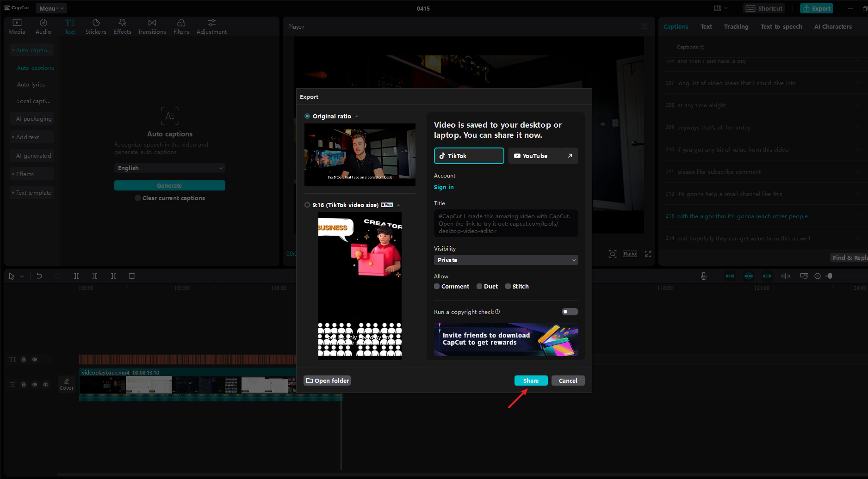Lock the text track with lock icon
This screenshot has height=479, width=868.
24,359
